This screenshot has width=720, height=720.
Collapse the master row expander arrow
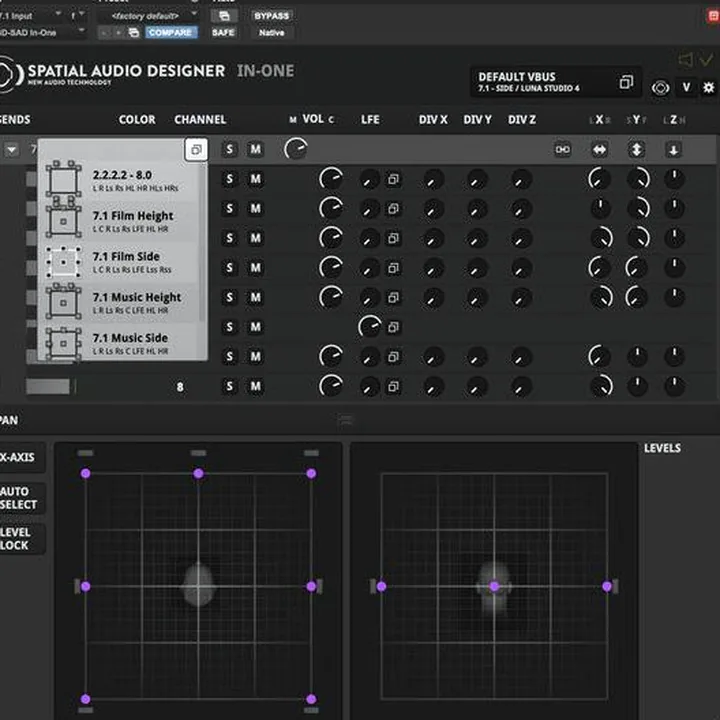click(x=11, y=149)
